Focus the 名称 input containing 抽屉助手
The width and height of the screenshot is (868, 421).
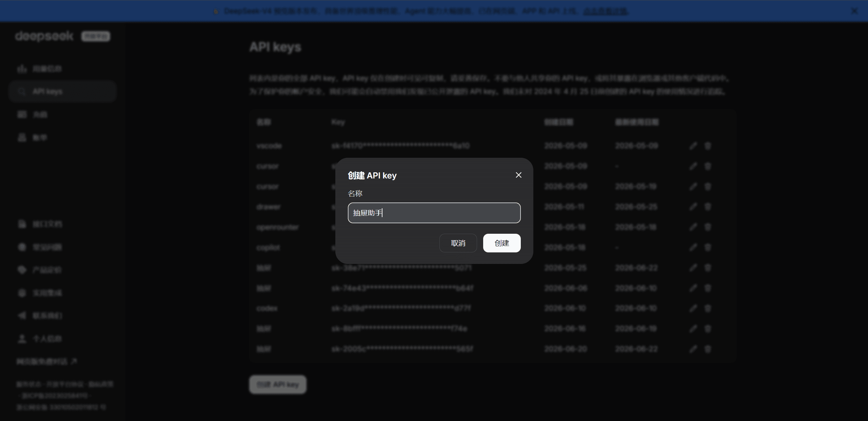(x=434, y=213)
